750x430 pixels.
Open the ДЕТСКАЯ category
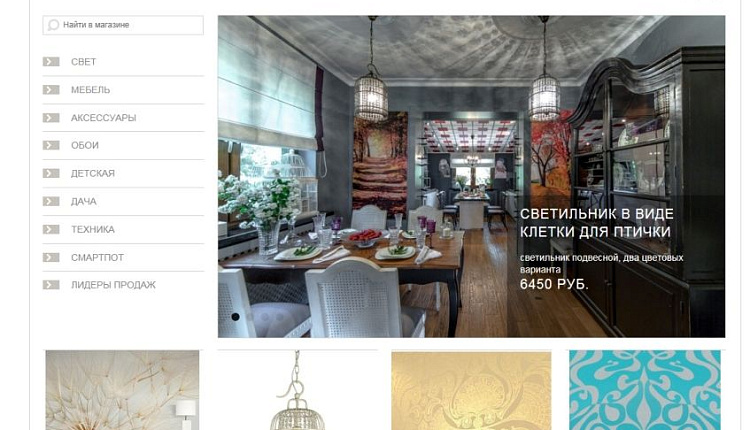(93, 173)
